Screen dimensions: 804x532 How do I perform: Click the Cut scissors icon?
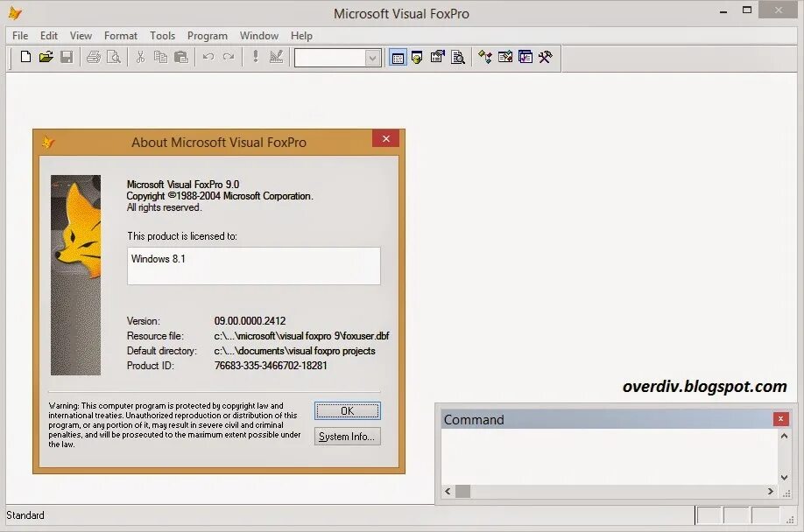pos(140,57)
